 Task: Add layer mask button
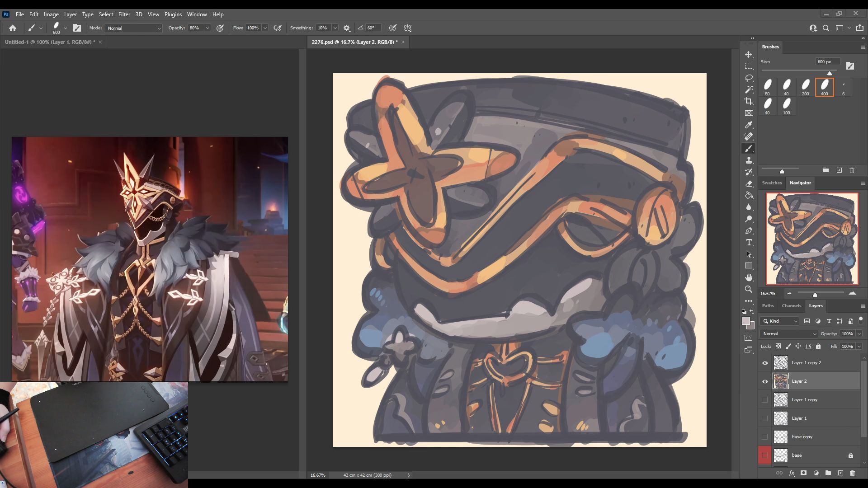(803, 473)
